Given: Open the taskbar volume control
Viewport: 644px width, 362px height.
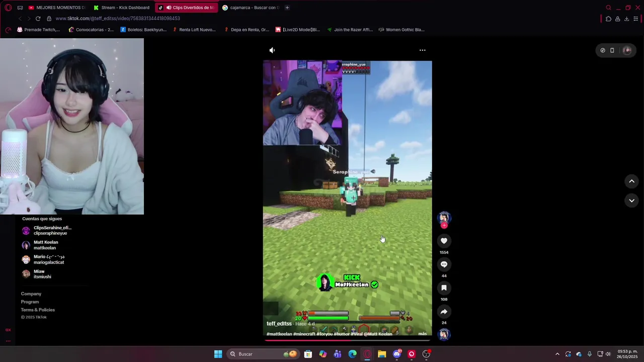Looking at the screenshot, I should click(x=608, y=354).
